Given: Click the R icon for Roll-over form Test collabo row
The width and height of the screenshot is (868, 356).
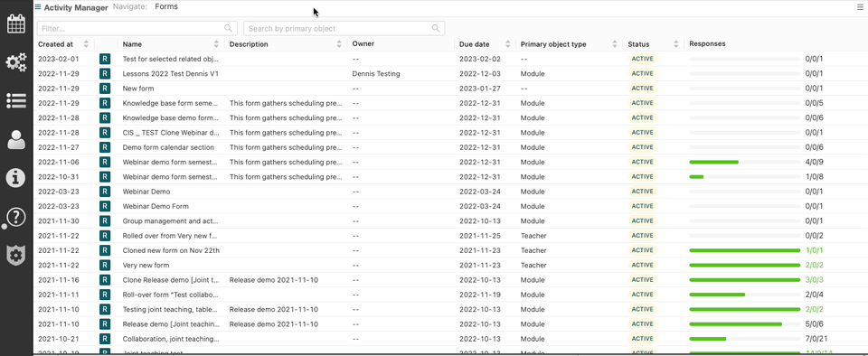Looking at the screenshot, I should [105, 295].
